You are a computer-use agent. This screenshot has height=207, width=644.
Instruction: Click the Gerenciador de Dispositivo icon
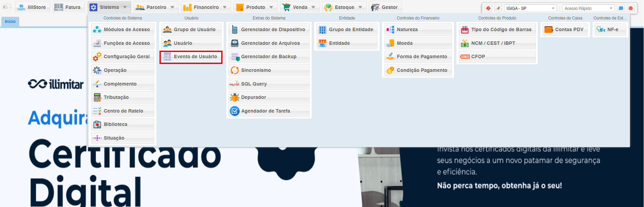click(235, 29)
